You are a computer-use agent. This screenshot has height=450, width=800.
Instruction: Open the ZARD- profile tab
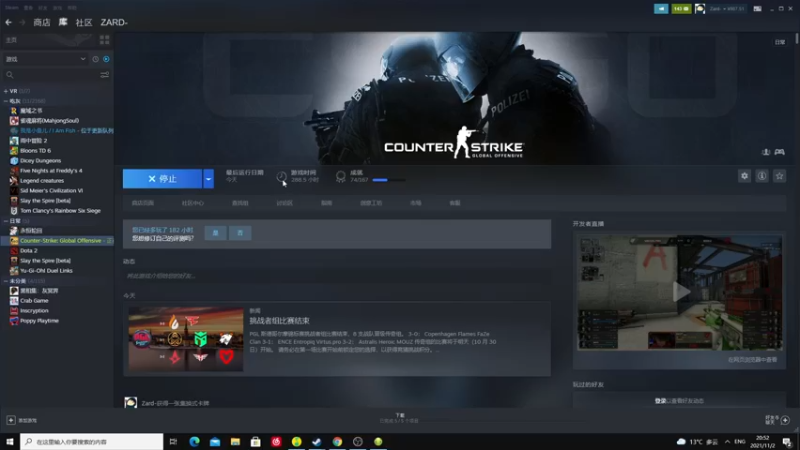(x=114, y=22)
